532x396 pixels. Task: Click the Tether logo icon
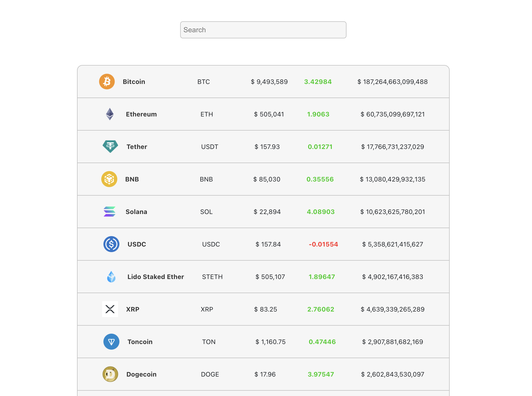(x=110, y=147)
